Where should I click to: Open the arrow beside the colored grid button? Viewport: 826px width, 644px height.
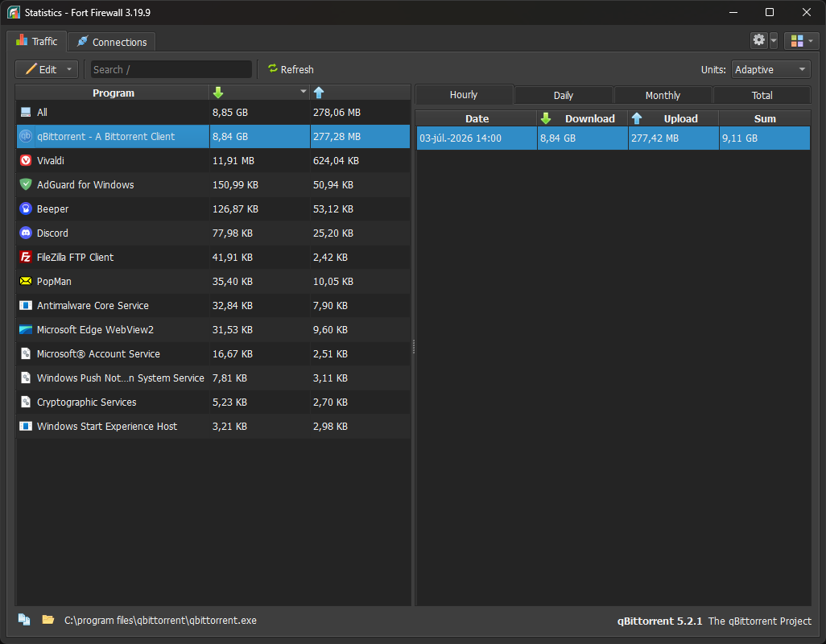pyautogui.click(x=811, y=40)
